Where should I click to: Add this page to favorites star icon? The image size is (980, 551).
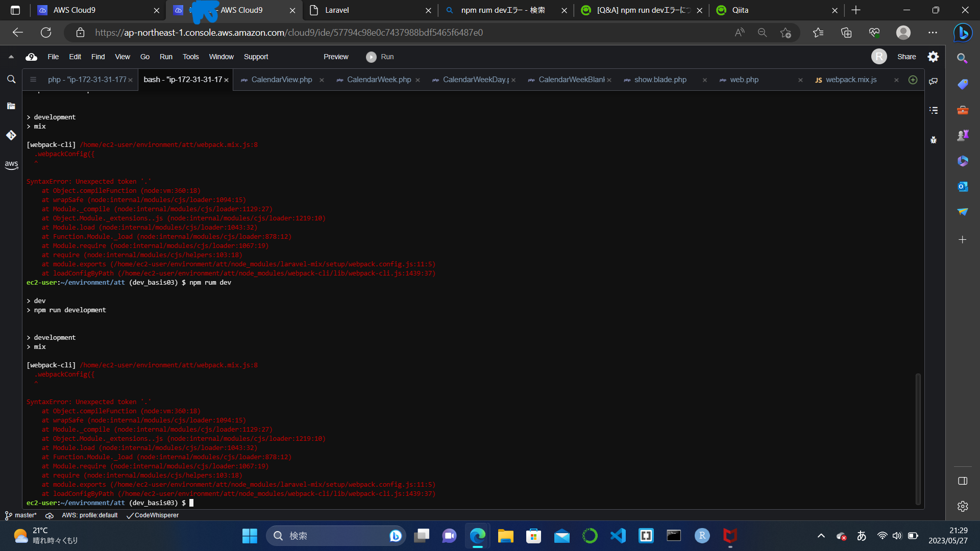(786, 33)
